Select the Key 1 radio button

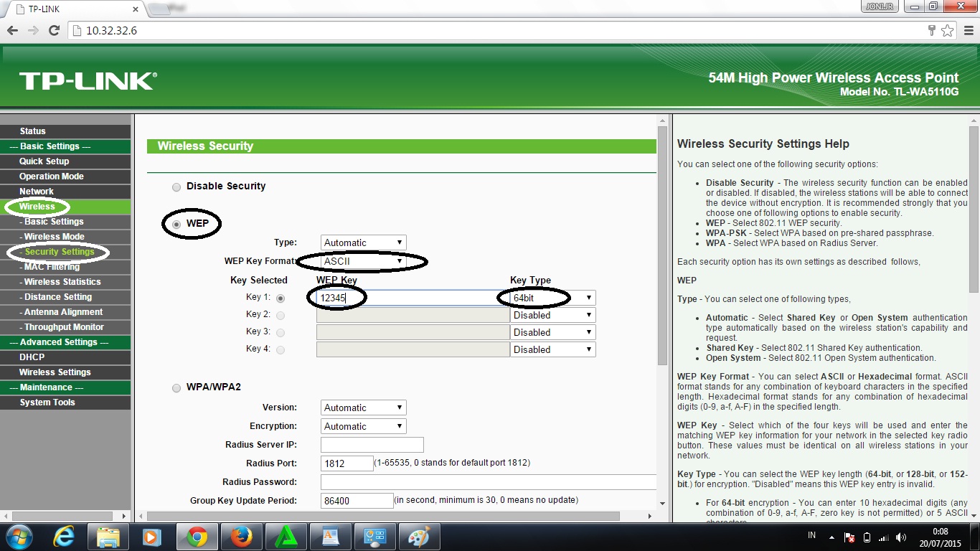pos(281,298)
